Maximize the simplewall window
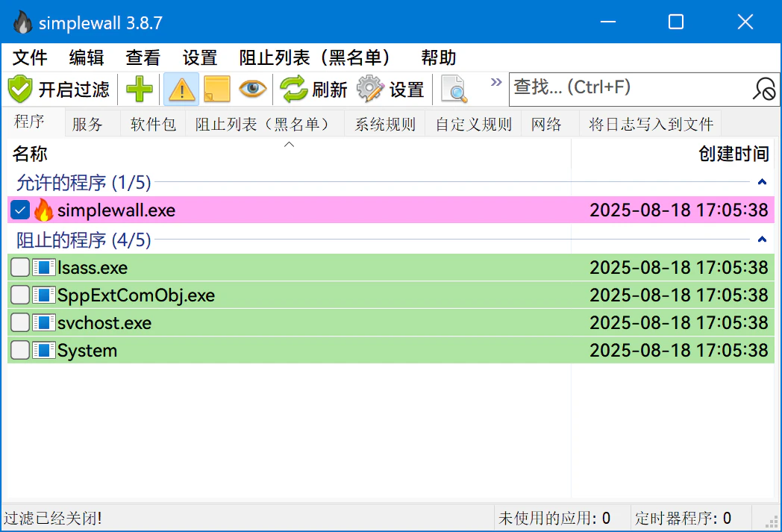Viewport: 782px width, 532px height. (x=676, y=22)
